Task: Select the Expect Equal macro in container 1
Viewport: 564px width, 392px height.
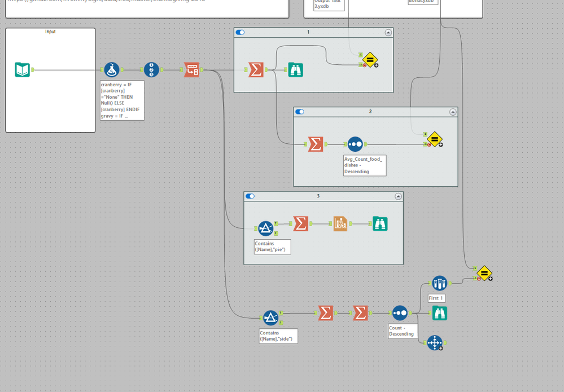Action: pyautogui.click(x=370, y=60)
